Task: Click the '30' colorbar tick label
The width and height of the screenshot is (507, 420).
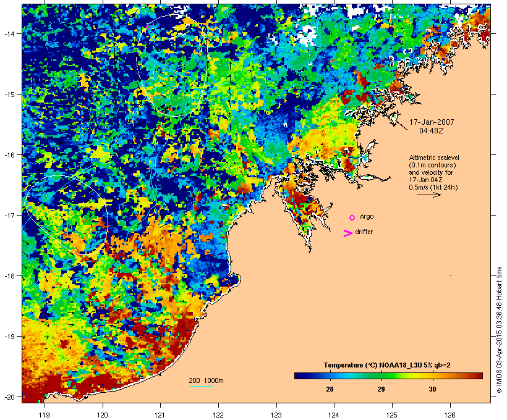Action: [432, 389]
